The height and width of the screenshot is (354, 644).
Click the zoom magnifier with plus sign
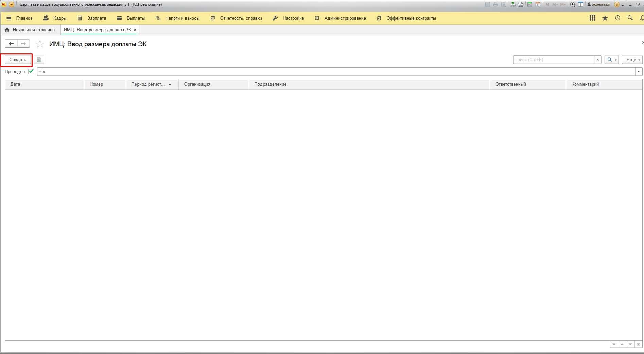coord(573,4)
